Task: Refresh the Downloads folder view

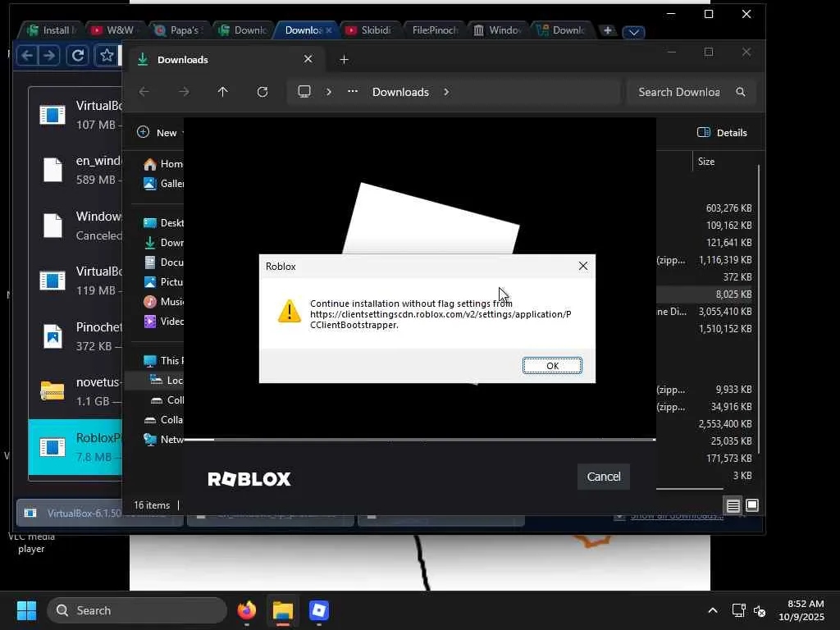Action: 262,92
